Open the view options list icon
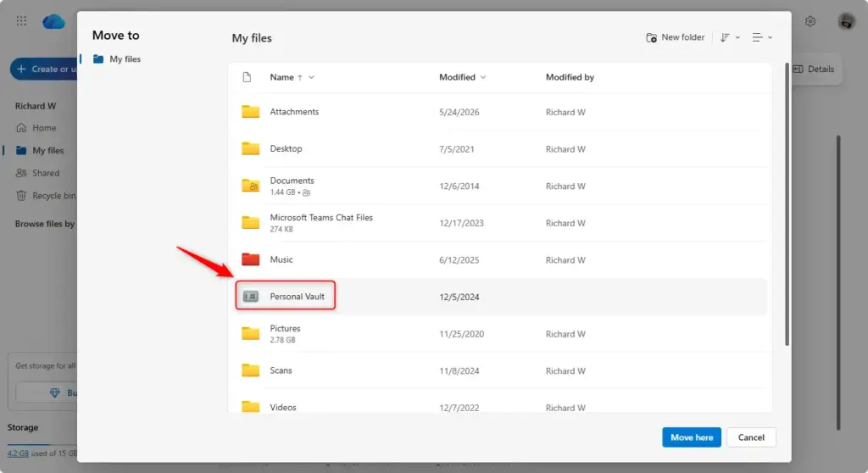The image size is (868, 473). [757, 37]
